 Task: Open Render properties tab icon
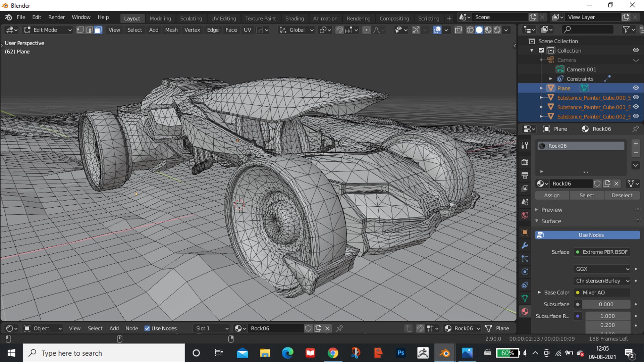tap(525, 162)
